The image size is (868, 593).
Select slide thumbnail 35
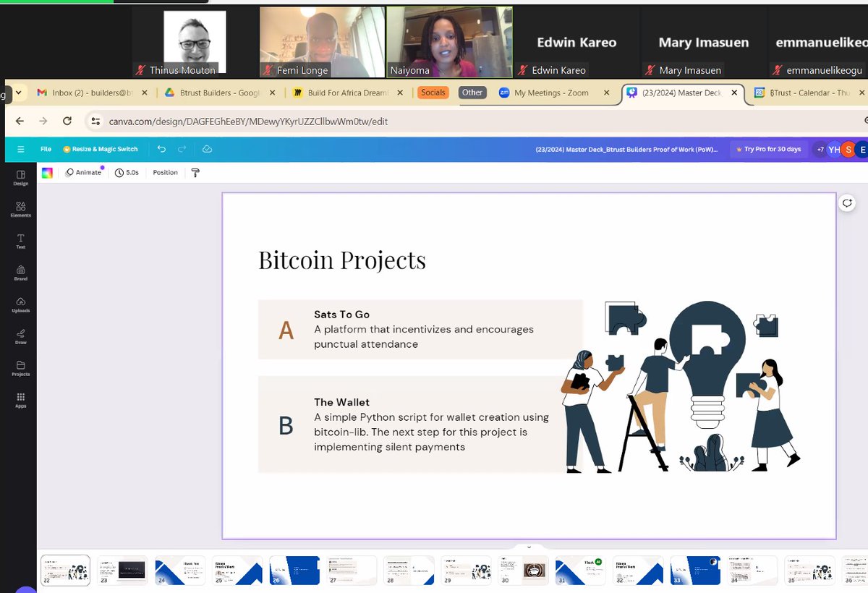click(x=809, y=570)
